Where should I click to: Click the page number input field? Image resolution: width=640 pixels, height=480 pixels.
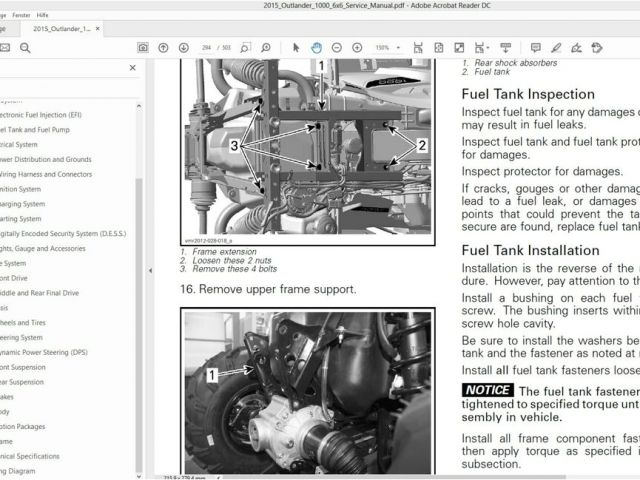(208, 47)
